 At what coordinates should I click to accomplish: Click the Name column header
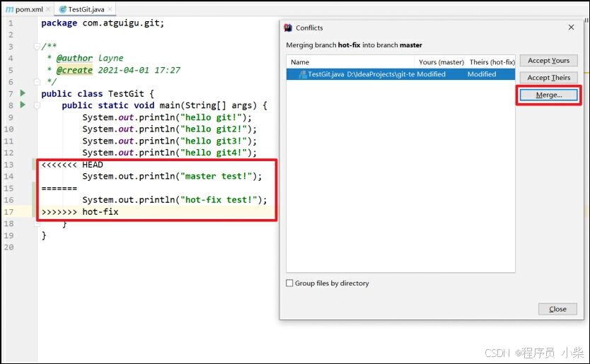(300, 62)
